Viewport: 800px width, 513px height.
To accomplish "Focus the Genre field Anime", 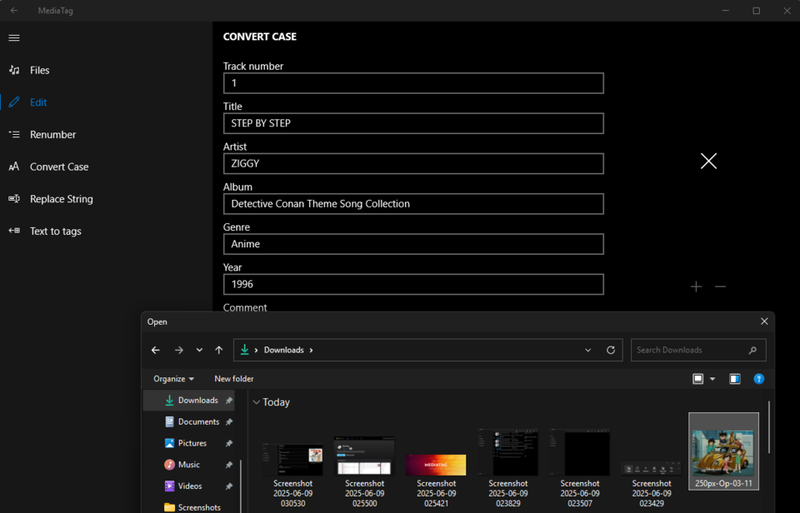I will click(413, 244).
